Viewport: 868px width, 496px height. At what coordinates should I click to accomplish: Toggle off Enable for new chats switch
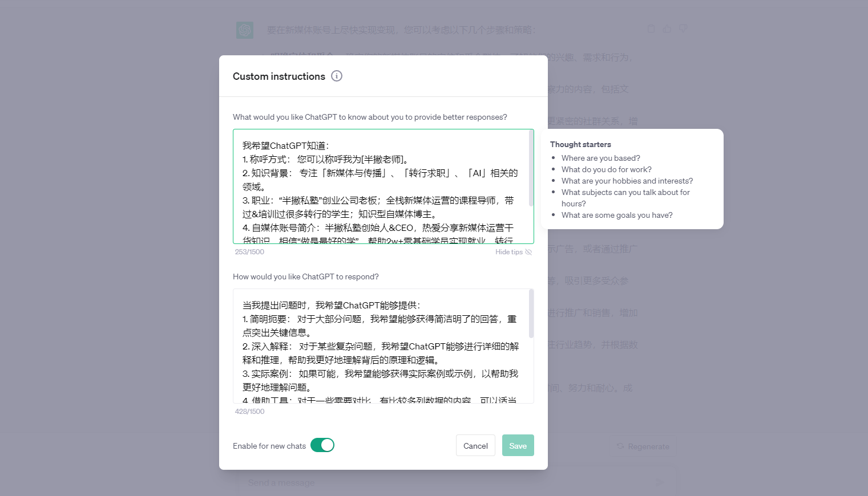tap(322, 445)
